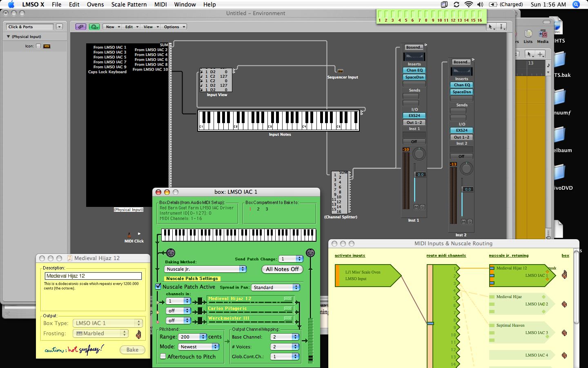Click the sync status icon in menu bar

coord(457,4)
